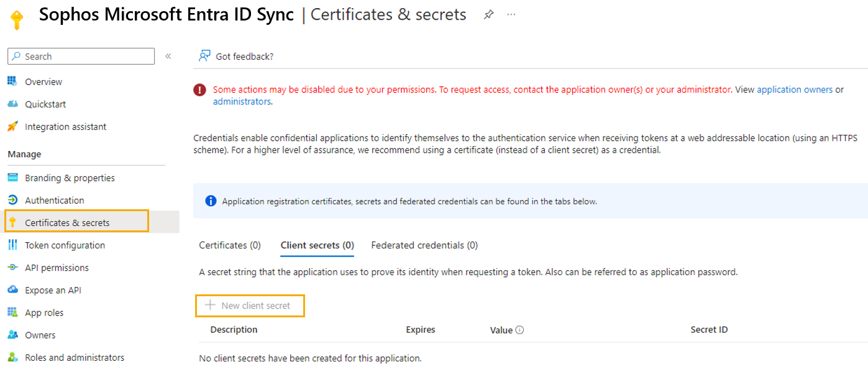Click the Search box in sidebar
Viewport: 868px width, 367px height.
point(81,57)
